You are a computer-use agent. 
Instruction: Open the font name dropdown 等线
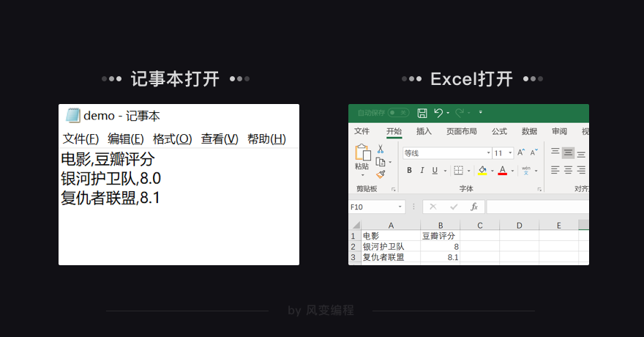tap(447, 153)
